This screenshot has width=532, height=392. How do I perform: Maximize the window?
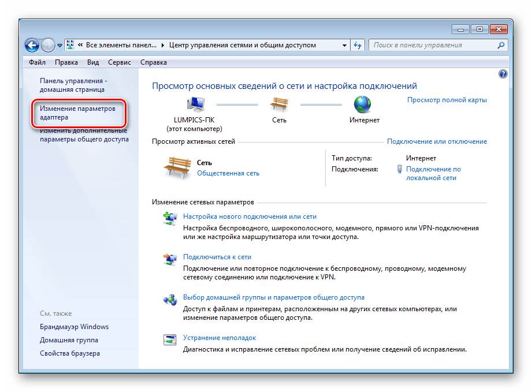click(479, 29)
